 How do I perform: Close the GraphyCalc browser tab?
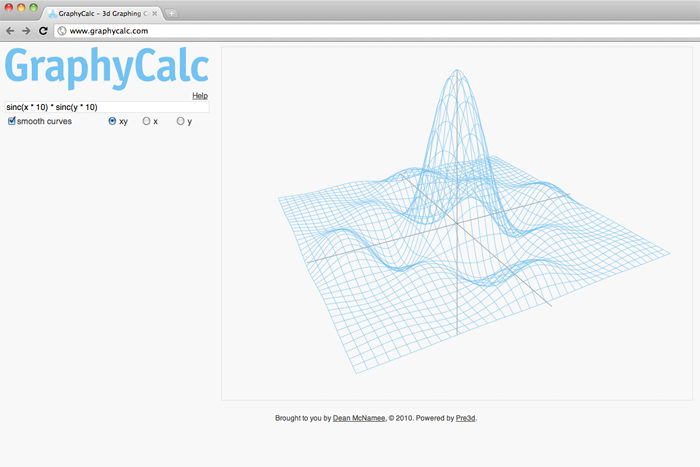click(154, 13)
